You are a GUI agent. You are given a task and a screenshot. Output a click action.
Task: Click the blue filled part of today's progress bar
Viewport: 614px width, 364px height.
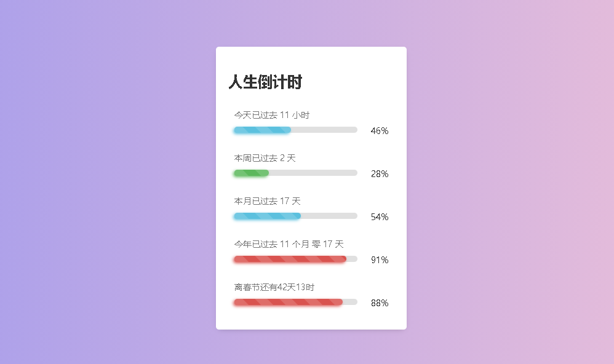(x=262, y=130)
